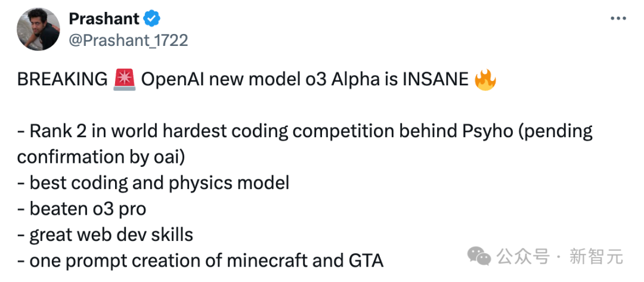The height and width of the screenshot is (282, 644).
Task: Click the word OpenAI in the headline
Action: click(x=173, y=80)
